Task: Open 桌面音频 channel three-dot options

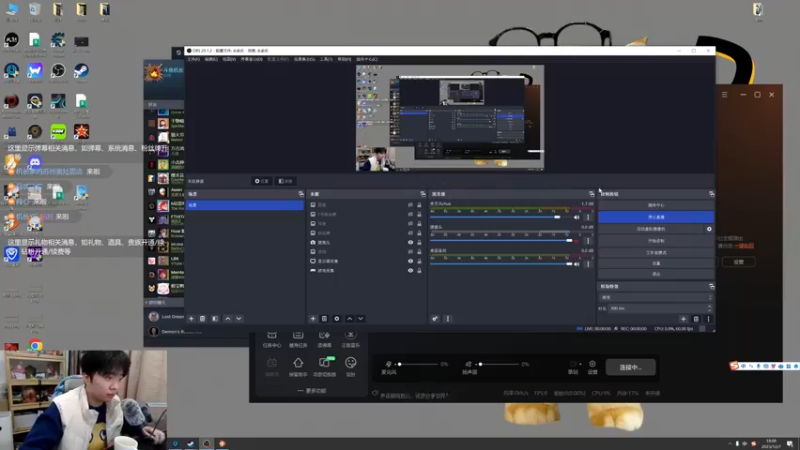Action: (x=588, y=264)
